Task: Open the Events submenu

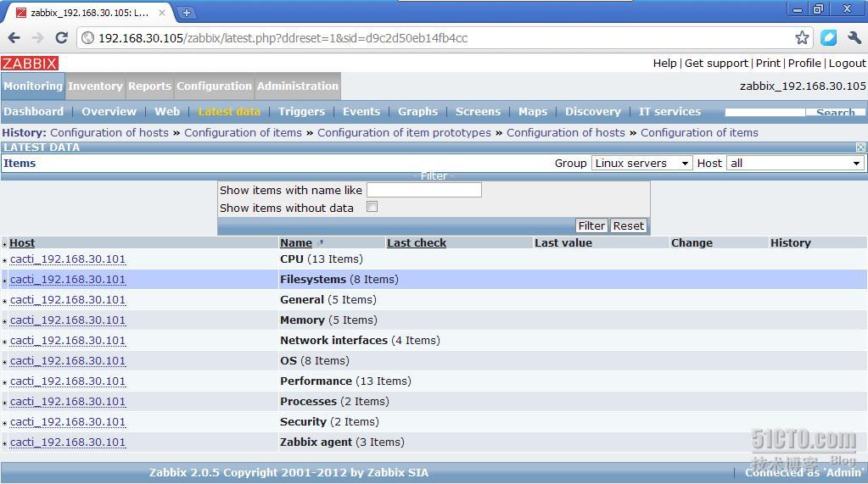Action: 361,112
